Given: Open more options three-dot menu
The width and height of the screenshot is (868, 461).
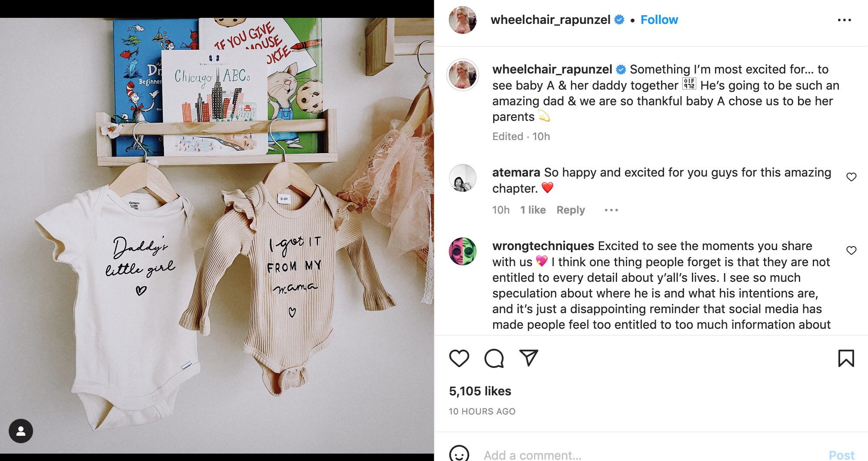Looking at the screenshot, I should click(x=844, y=20).
